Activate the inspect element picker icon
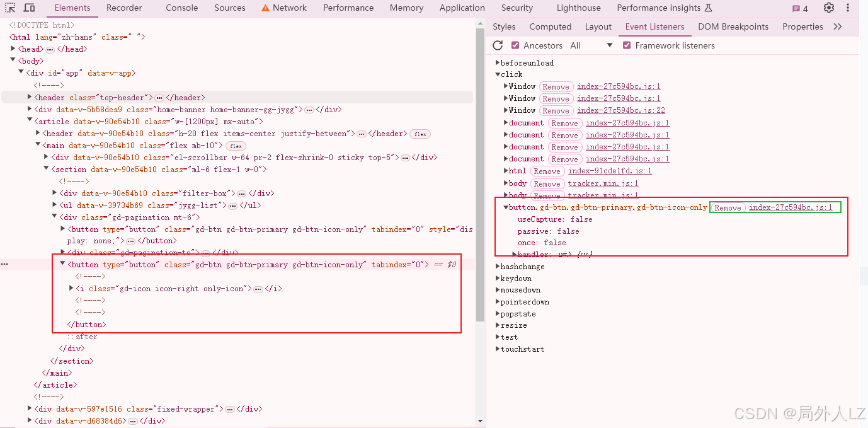This screenshot has width=868, height=428. tap(11, 8)
